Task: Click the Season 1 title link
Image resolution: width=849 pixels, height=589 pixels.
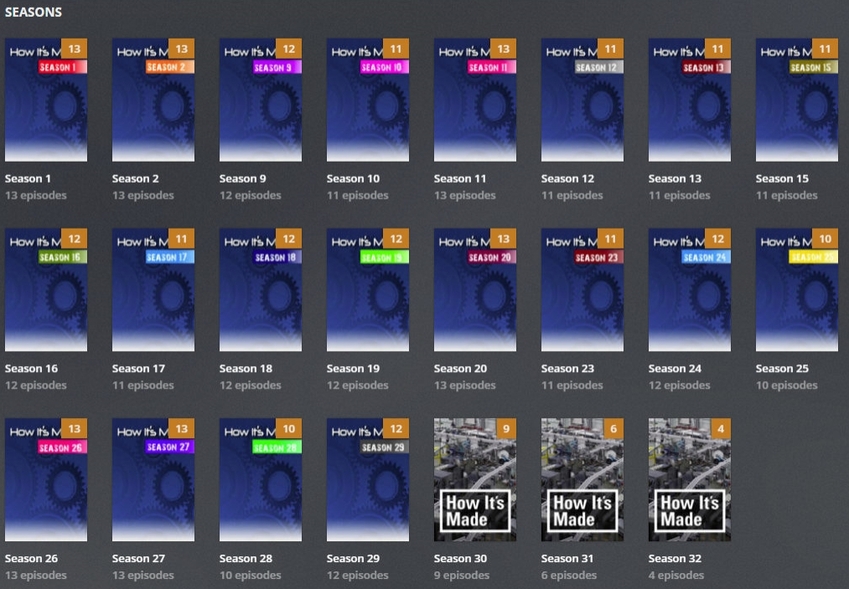Action: click(28, 179)
